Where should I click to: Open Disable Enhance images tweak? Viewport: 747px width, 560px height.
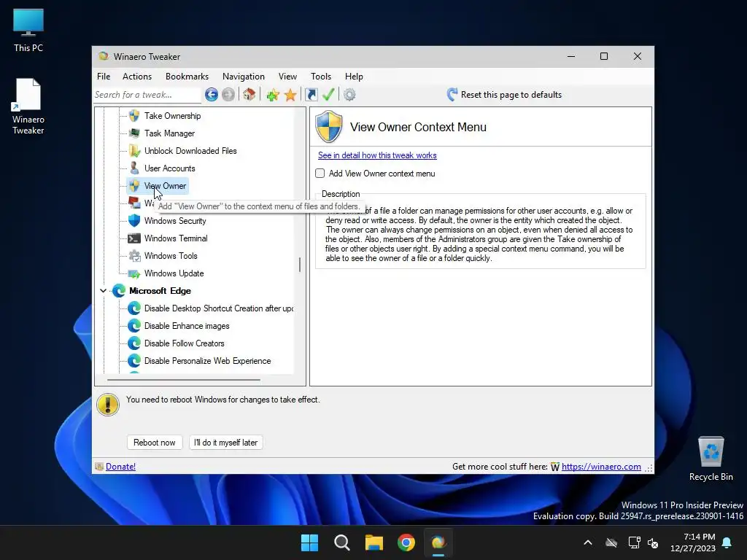187,326
